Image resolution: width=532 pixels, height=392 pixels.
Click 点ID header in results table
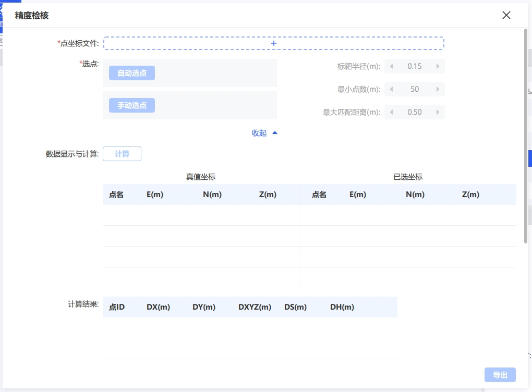(x=117, y=307)
